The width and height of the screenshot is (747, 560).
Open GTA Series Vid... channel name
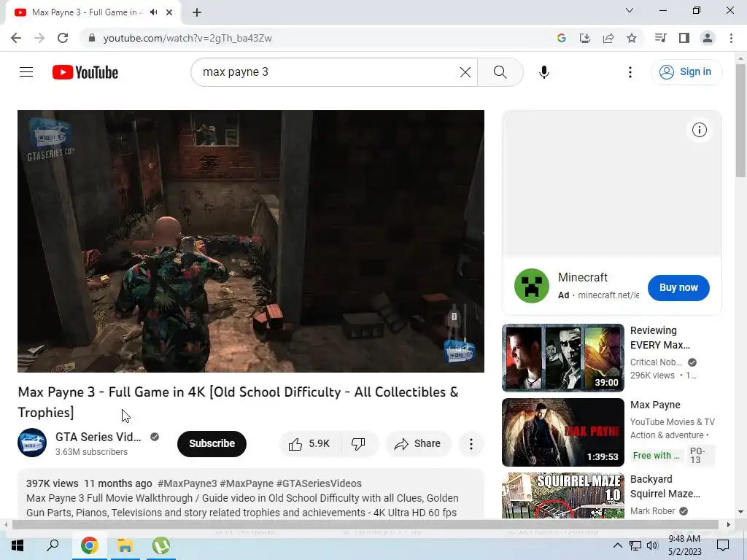click(x=98, y=437)
